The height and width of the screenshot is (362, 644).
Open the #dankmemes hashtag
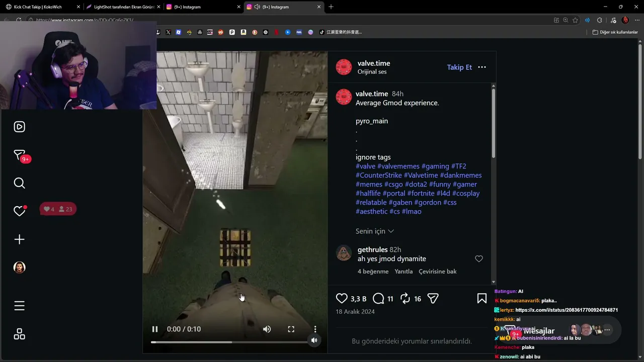(x=461, y=175)
